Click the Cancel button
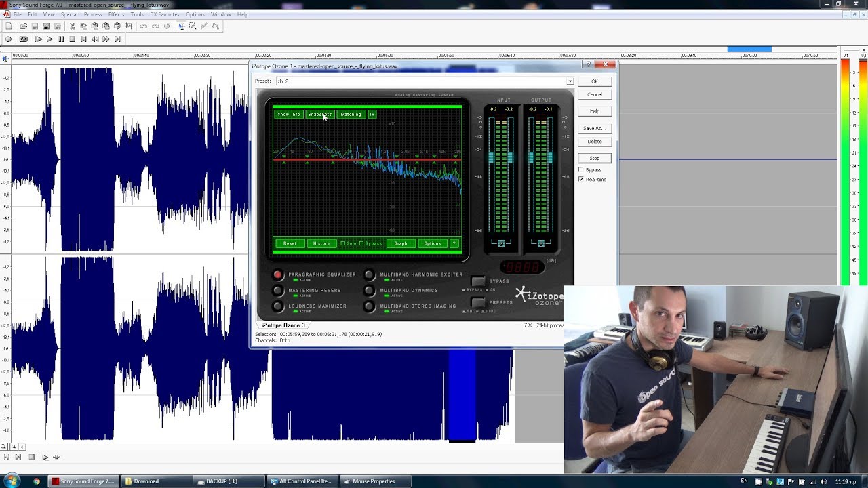Viewport: 868px width, 488px height. (595, 94)
